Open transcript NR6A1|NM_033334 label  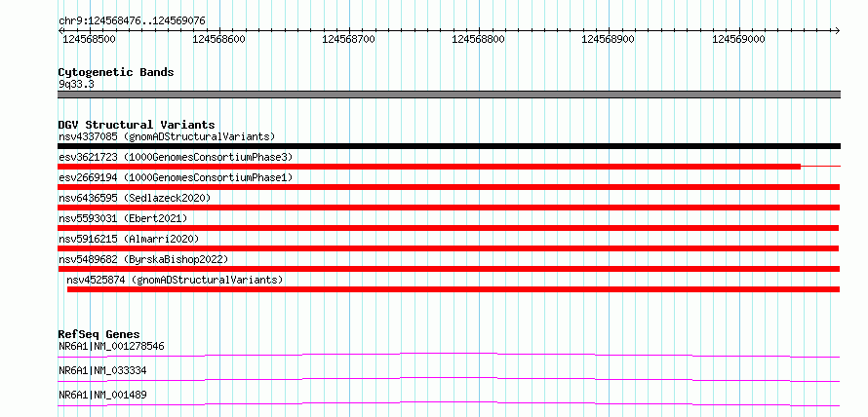(x=102, y=370)
